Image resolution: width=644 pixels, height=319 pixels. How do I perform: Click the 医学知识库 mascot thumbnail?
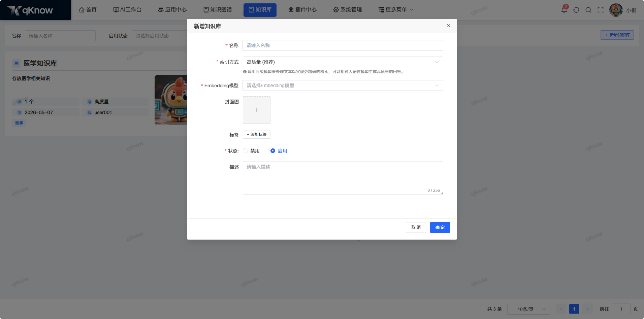point(171,100)
